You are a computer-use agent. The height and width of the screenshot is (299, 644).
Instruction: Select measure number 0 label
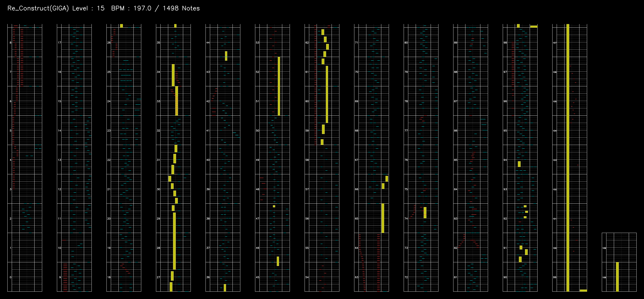(x=10, y=277)
